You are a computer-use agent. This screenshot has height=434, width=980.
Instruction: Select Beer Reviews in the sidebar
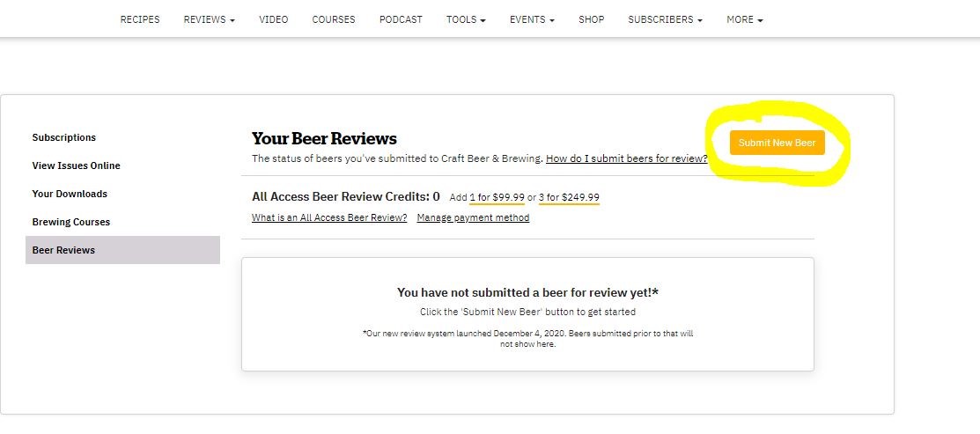click(122, 250)
